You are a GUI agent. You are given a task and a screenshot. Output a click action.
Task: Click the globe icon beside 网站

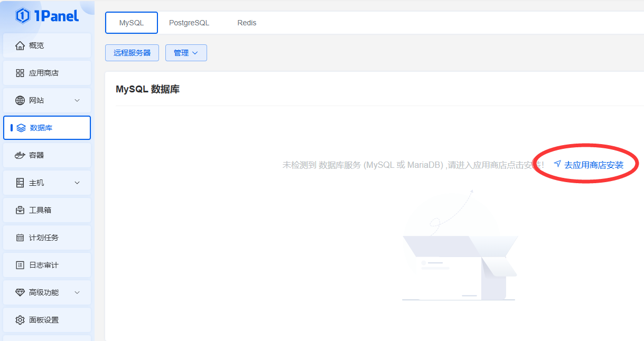(x=20, y=100)
